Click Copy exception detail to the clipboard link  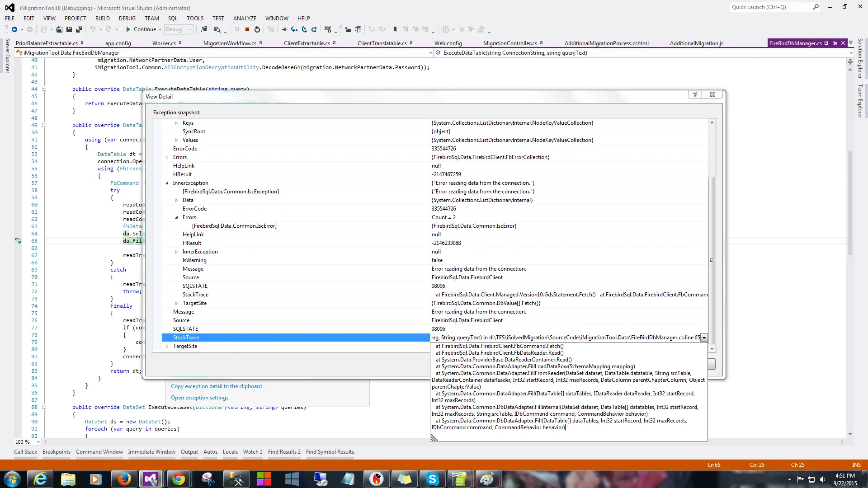pyautogui.click(x=216, y=386)
